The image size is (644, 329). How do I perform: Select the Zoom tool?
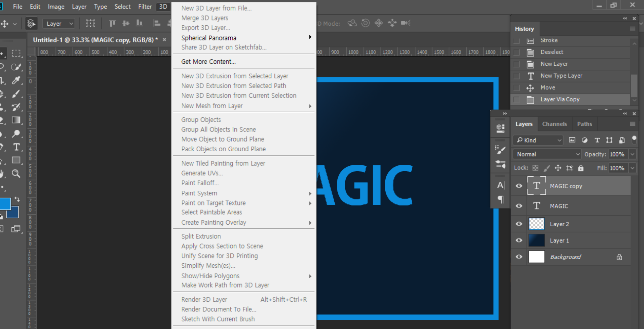pos(16,174)
